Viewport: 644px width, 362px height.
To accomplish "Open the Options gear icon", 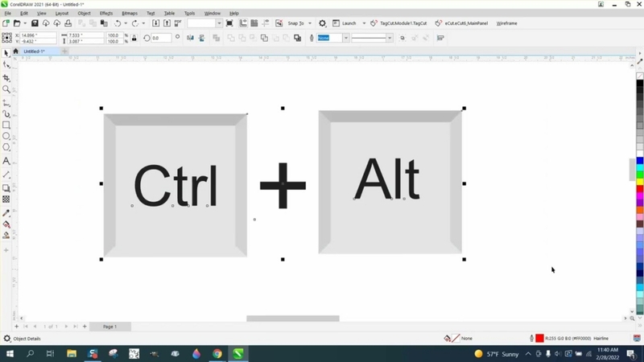I will tap(323, 23).
